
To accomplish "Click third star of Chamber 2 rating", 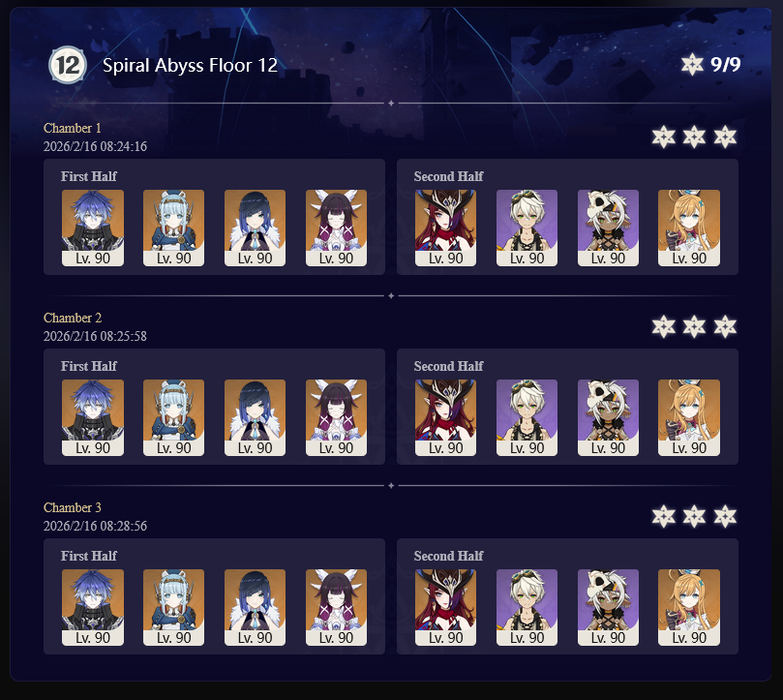I will click(x=725, y=327).
